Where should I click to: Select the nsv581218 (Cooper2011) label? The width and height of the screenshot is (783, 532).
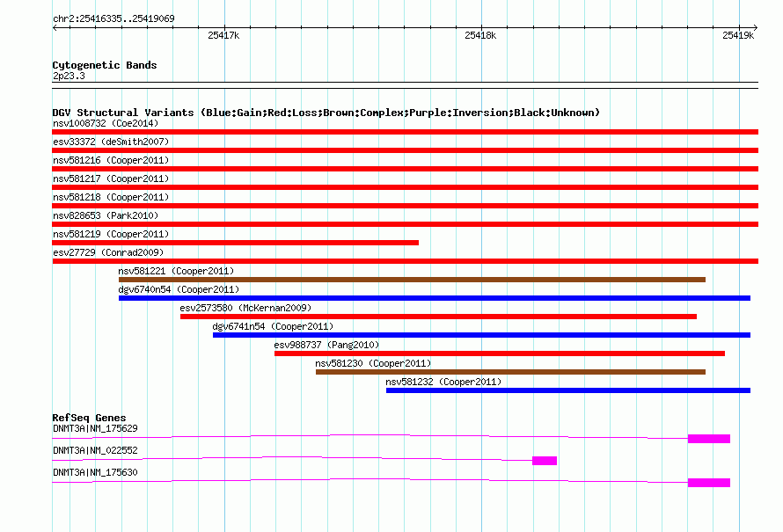coord(111,197)
